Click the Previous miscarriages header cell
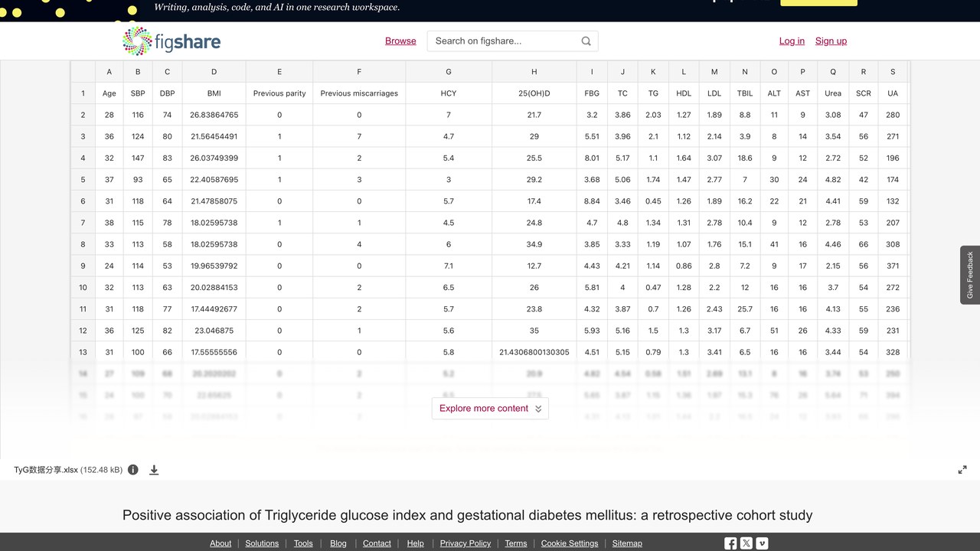 click(359, 93)
